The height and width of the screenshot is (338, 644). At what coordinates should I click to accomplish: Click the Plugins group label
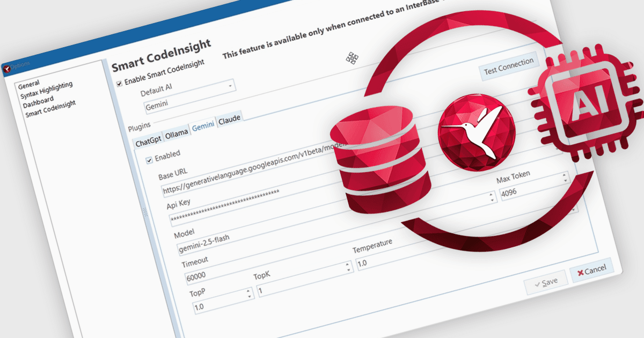pyautogui.click(x=140, y=127)
